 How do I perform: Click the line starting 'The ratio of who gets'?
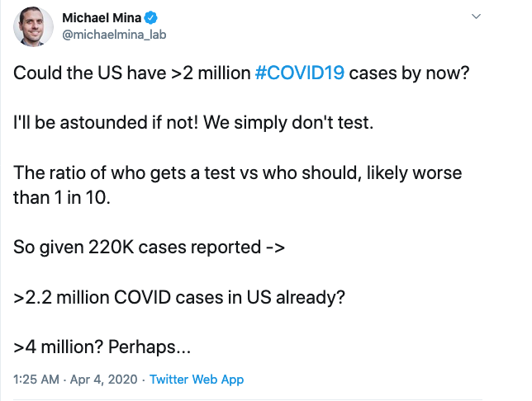pos(238,173)
